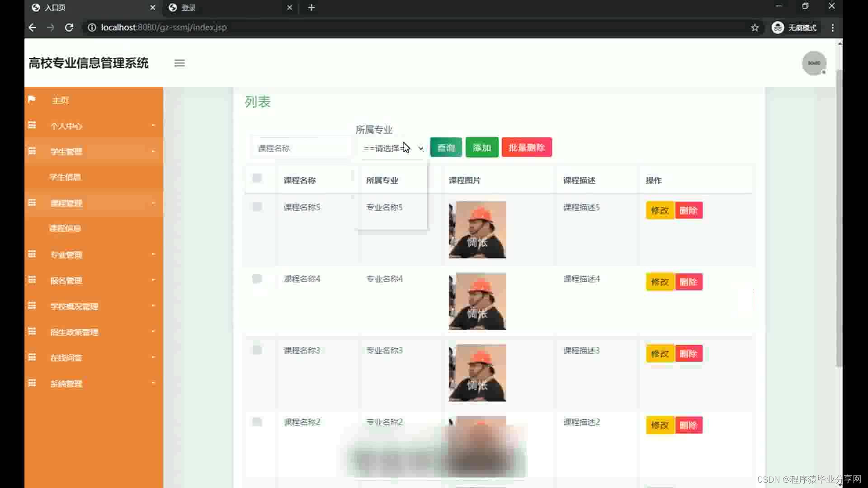Click the browser back arrow

pyautogui.click(x=32, y=28)
